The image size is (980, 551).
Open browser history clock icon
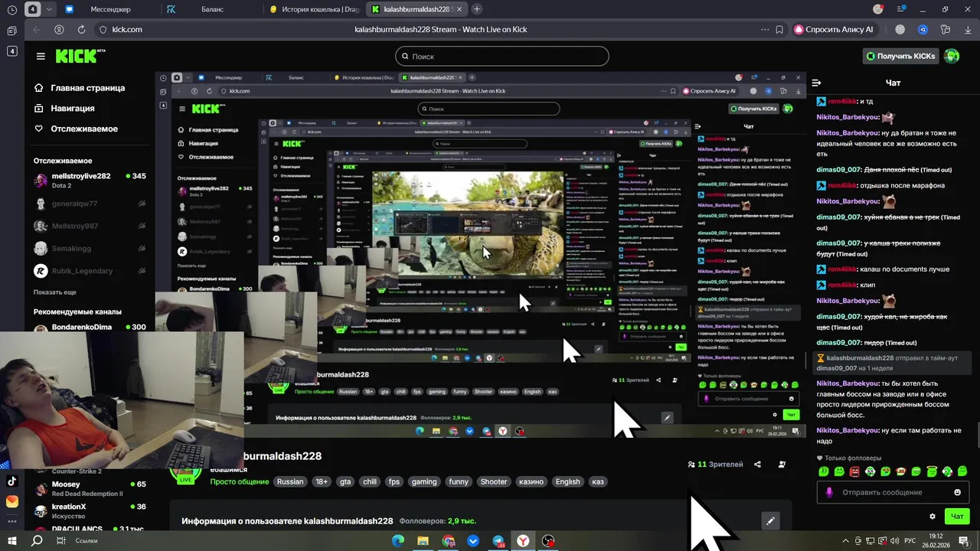pyautogui.click(x=11, y=9)
